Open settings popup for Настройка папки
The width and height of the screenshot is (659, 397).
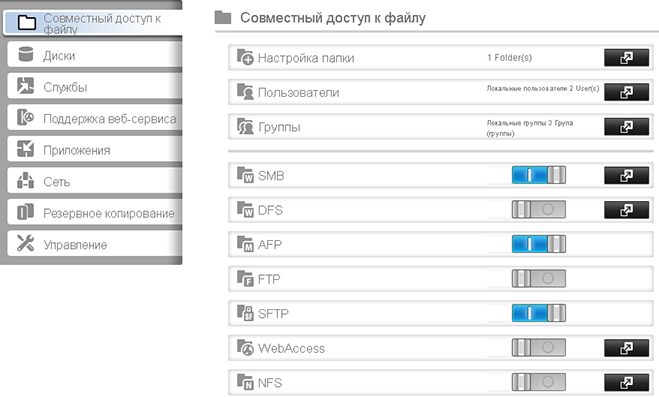[x=626, y=58]
